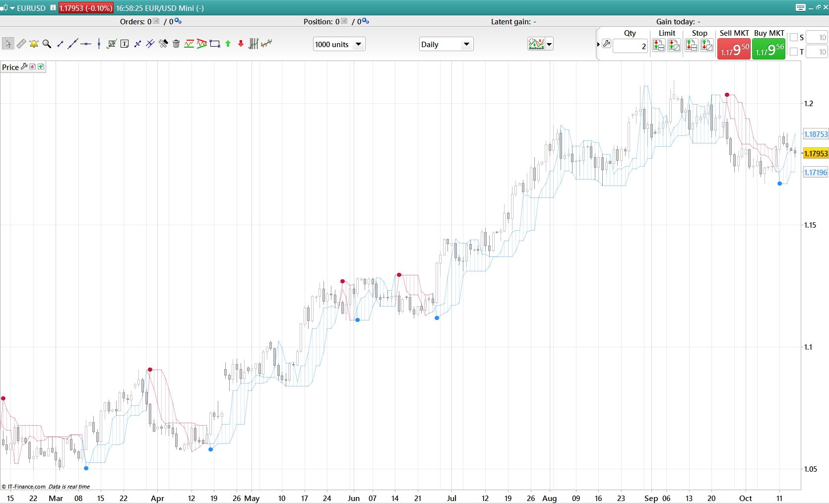Close position via the Position X icon
This screenshot has width=829, height=504.
344,21
